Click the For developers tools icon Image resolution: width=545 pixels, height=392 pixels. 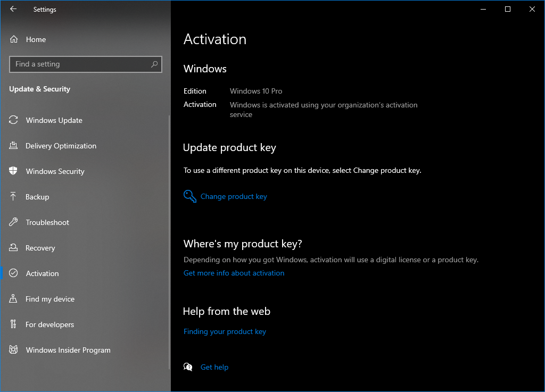coord(13,324)
